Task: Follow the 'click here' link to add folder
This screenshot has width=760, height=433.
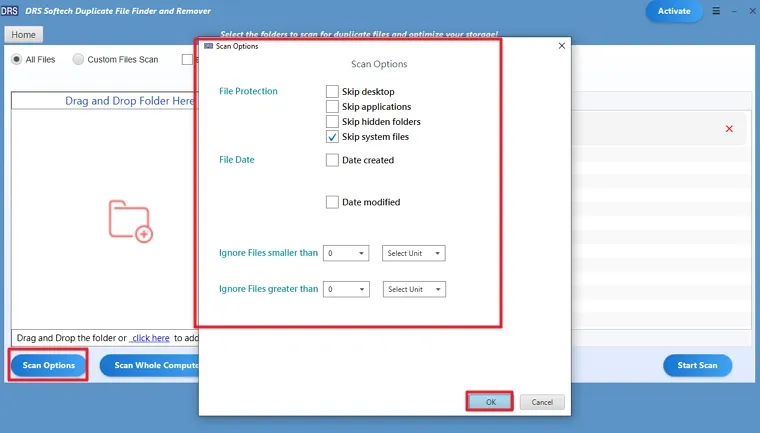Action: (x=150, y=338)
